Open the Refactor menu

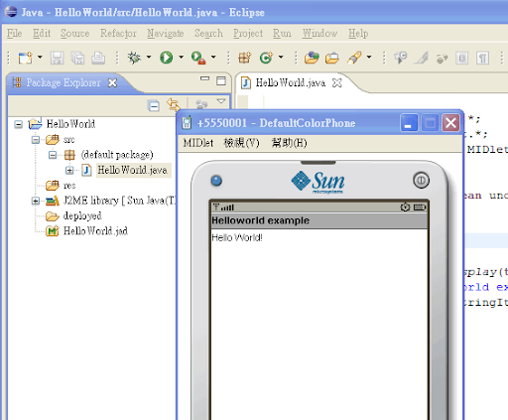tap(118, 33)
